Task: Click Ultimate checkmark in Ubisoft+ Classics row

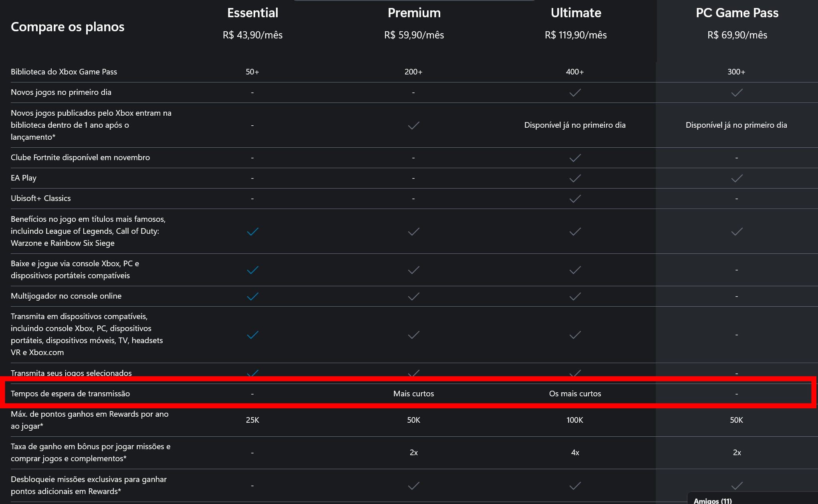Action: click(575, 199)
